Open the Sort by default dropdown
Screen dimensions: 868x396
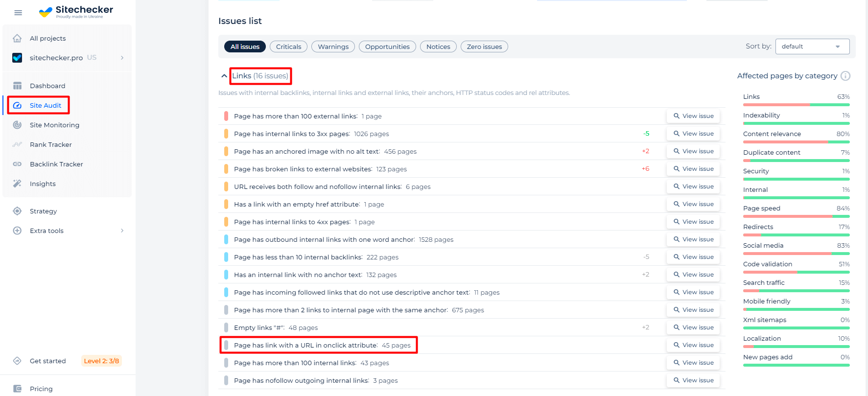812,47
